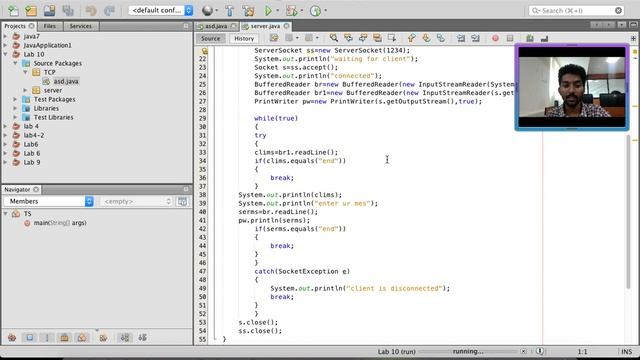Select the main method in Navigator
The width and height of the screenshot is (640, 360).
pyautogui.click(x=60, y=223)
